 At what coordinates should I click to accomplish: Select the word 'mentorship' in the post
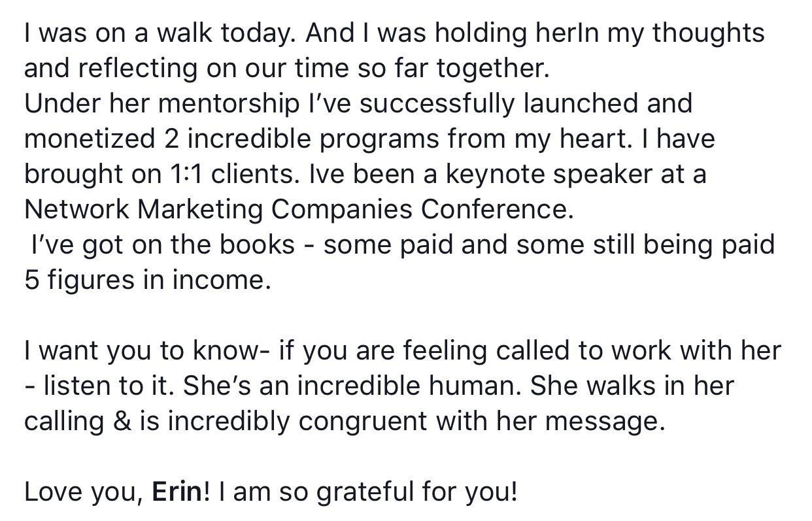[x=228, y=103]
